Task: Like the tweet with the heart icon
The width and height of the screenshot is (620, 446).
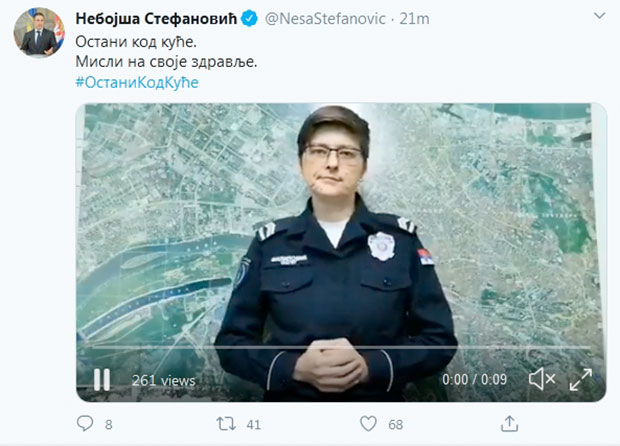Action: [368, 424]
